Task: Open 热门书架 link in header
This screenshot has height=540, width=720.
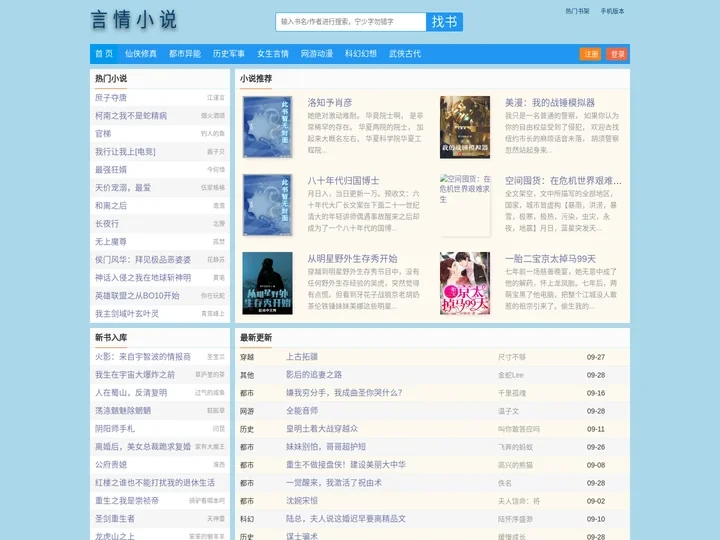Action: tap(577, 11)
